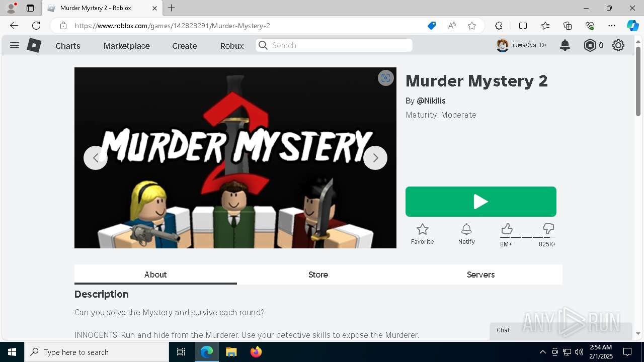Viewport: 644px width, 362px height.
Task: Open a new browser tab
Action: pyautogui.click(x=172, y=8)
